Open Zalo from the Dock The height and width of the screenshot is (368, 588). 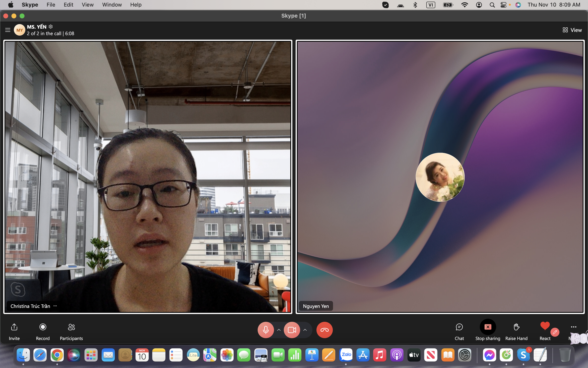point(346,355)
